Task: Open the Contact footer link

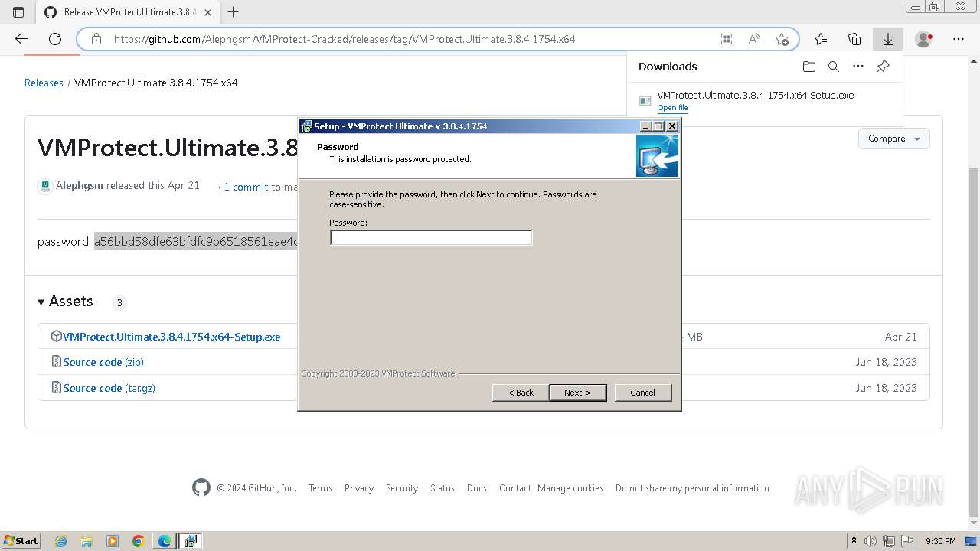Action: [x=515, y=488]
